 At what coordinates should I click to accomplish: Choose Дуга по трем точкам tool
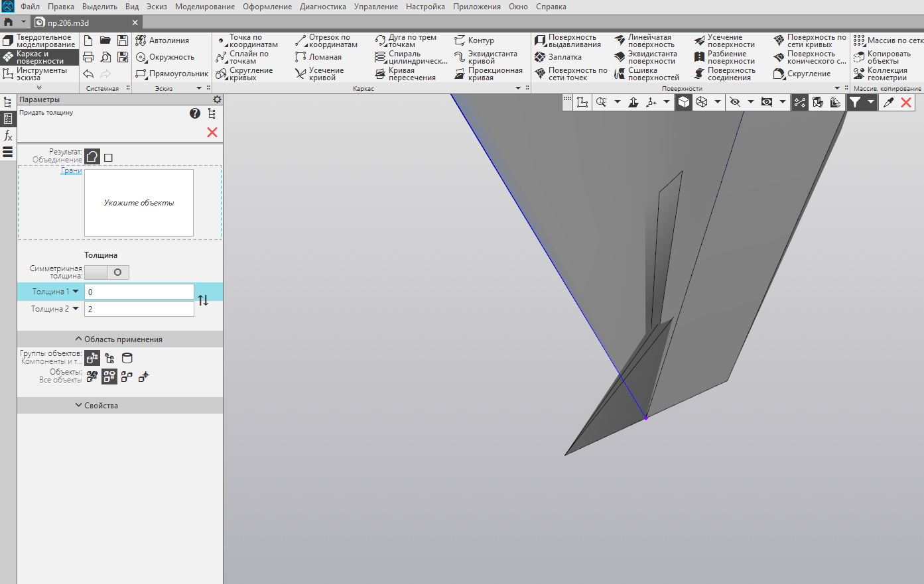point(406,41)
